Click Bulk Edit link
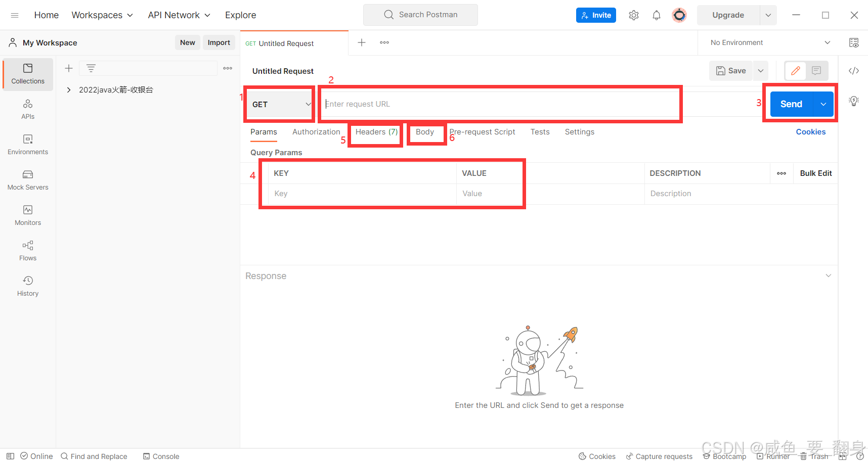Image resolution: width=868 pixels, height=463 pixels. 816,173
